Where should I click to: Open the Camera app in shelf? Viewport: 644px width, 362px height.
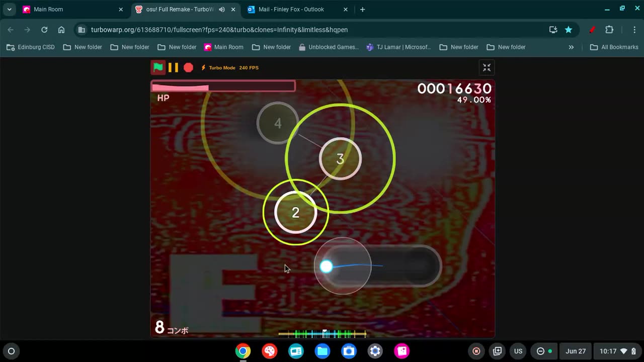349,351
